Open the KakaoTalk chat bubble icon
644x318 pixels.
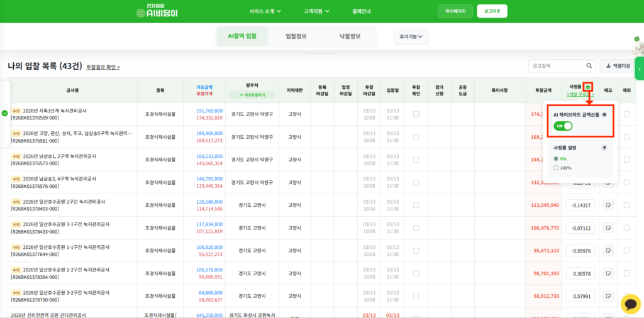pyautogui.click(x=630, y=304)
